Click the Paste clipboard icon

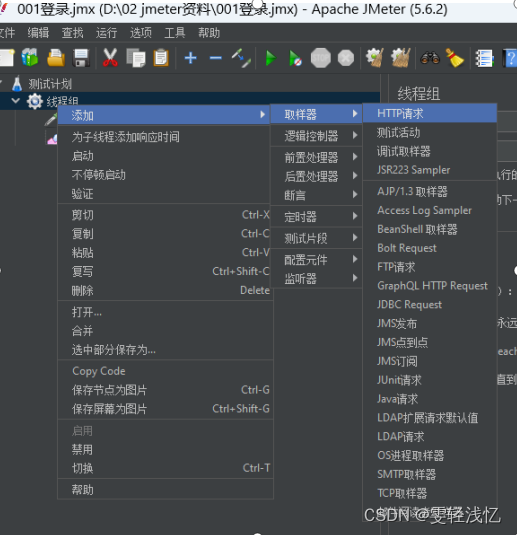coord(161,58)
